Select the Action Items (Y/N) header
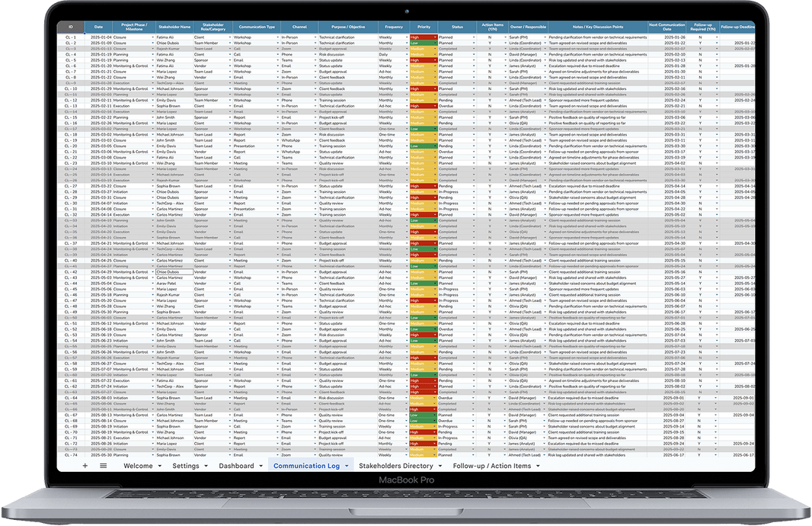Viewport: 812px width, 526px height. (x=492, y=27)
